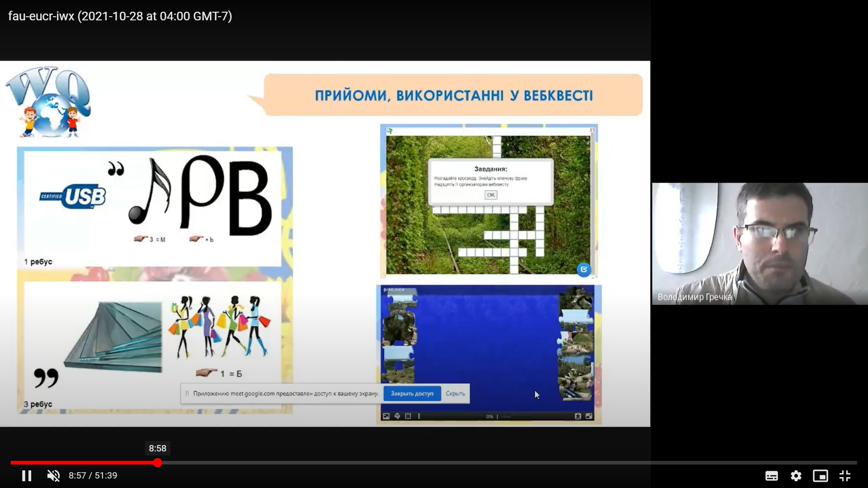The height and width of the screenshot is (488, 868).
Task: Click Володимир Гречка's camera thumbnail
Action: click(759, 244)
